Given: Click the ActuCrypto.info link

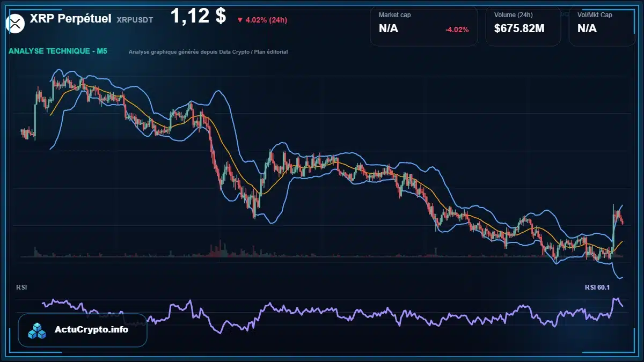Looking at the screenshot, I should [x=92, y=330].
